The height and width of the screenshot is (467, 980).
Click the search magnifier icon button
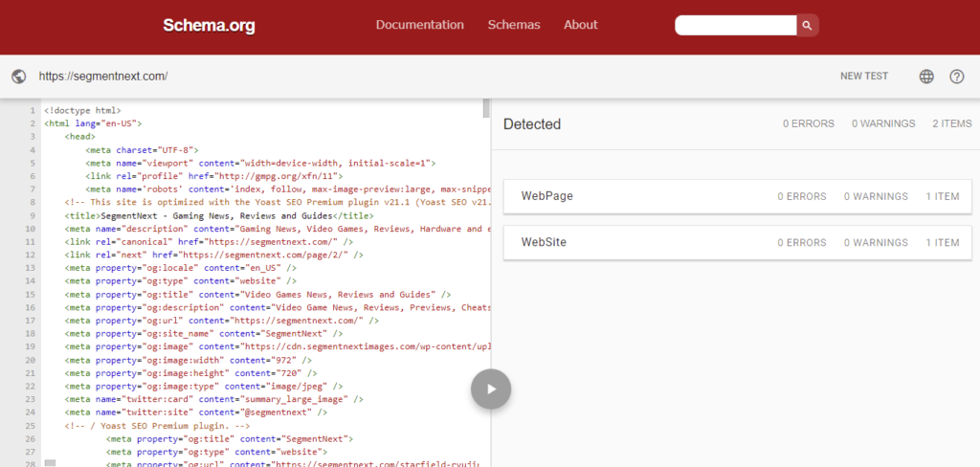[x=808, y=26]
